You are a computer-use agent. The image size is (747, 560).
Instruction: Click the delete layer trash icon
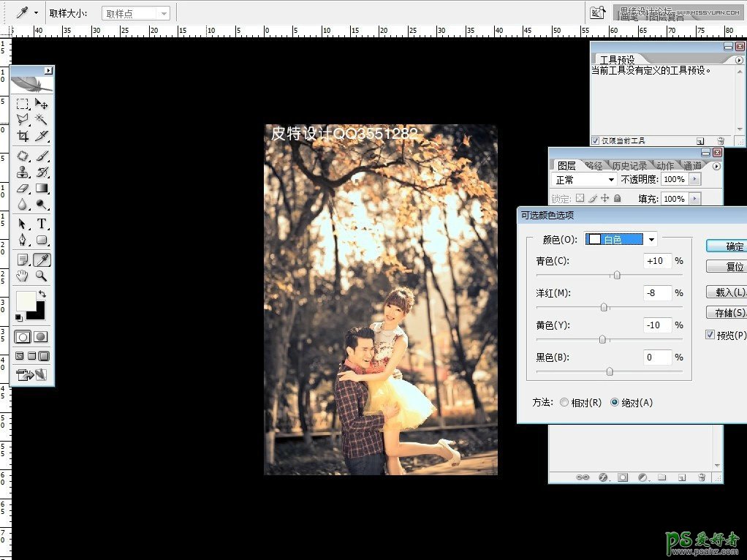[x=702, y=477]
